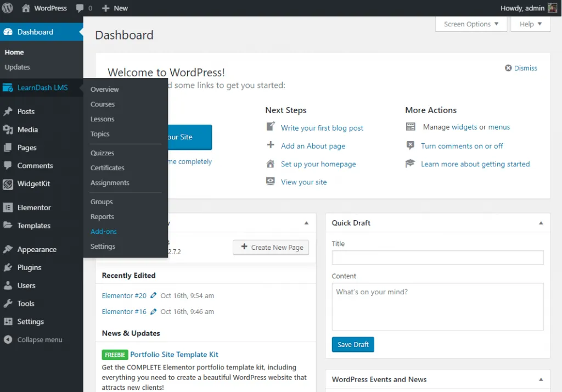Screen dimensions: 562x392
Task: Click the Dashboard gauge icon in sidebar
Action: click(8, 32)
